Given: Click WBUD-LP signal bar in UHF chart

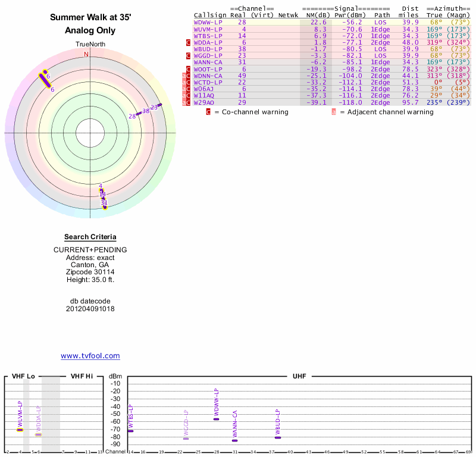Looking at the screenshot, I should pyautogui.click(x=278, y=437).
